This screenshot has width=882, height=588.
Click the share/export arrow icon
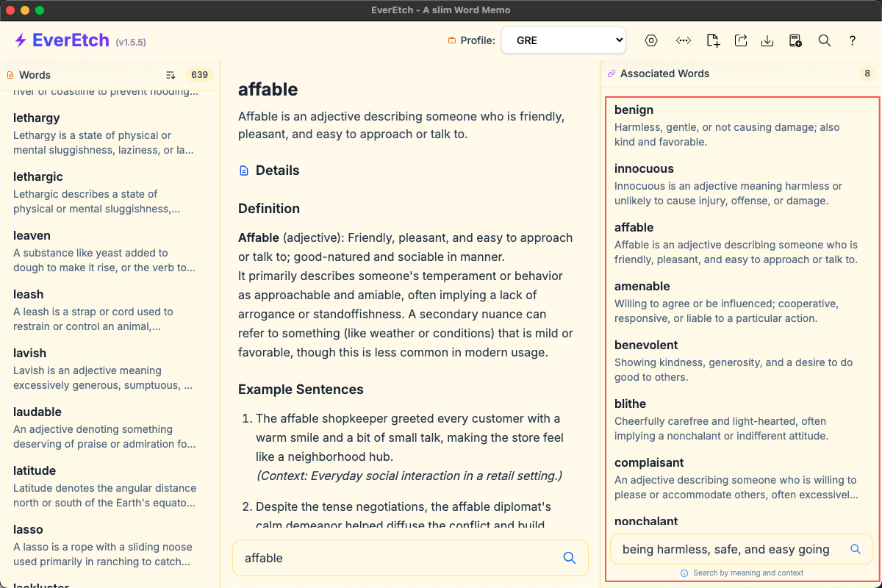pyautogui.click(x=741, y=40)
